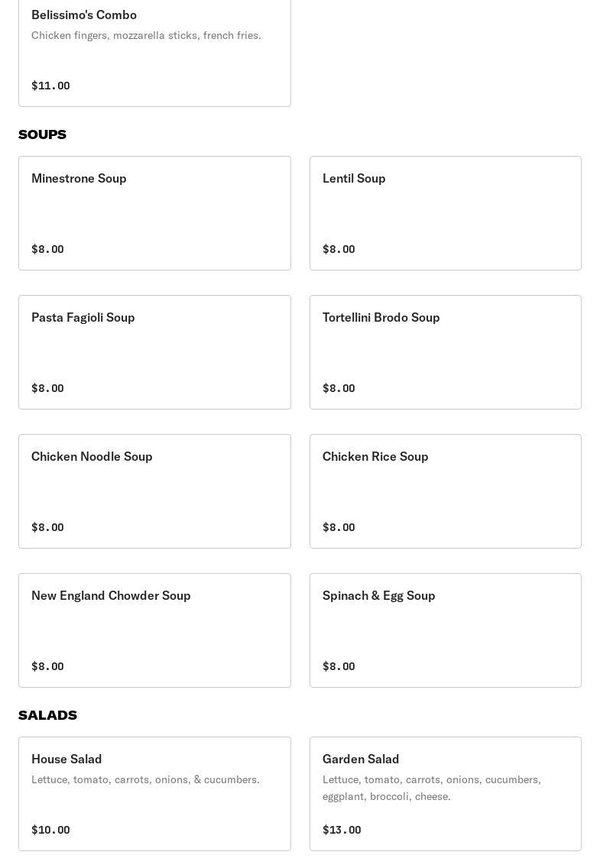Select the Chicken Noodle Soup card

click(x=154, y=491)
